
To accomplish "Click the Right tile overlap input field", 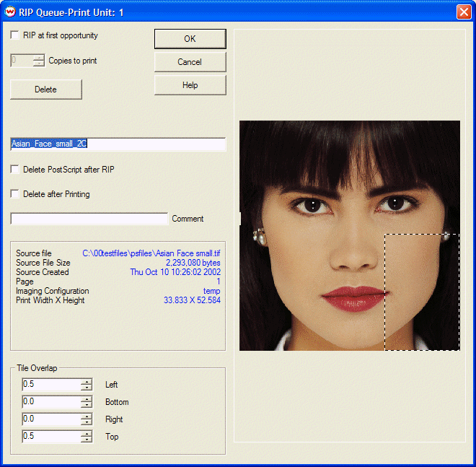I will point(50,419).
